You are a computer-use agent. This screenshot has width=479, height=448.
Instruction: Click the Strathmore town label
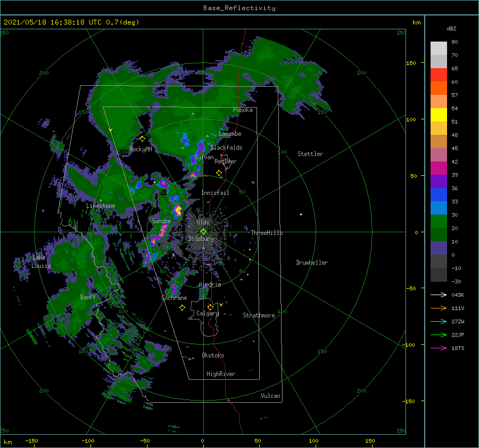coord(259,315)
